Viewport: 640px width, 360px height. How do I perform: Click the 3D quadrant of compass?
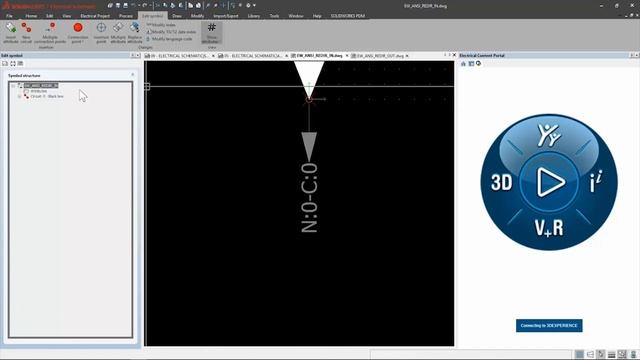click(x=501, y=182)
